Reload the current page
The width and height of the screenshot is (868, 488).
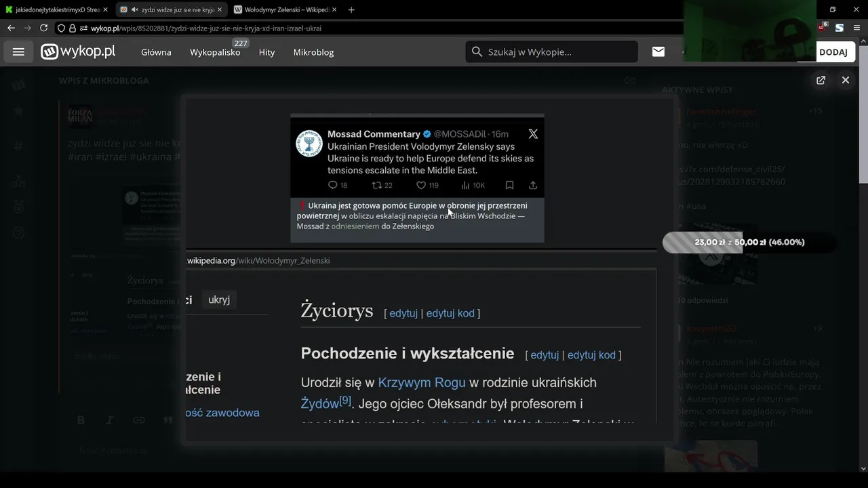(x=43, y=28)
